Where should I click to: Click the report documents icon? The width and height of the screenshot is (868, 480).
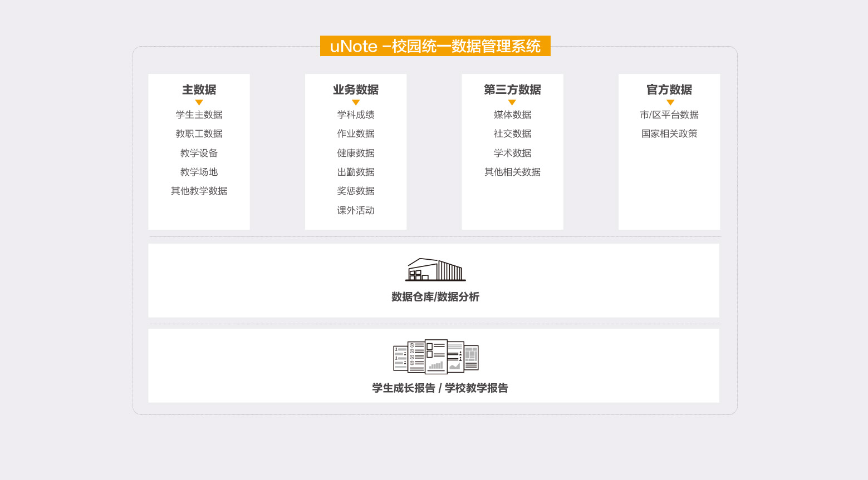435,357
